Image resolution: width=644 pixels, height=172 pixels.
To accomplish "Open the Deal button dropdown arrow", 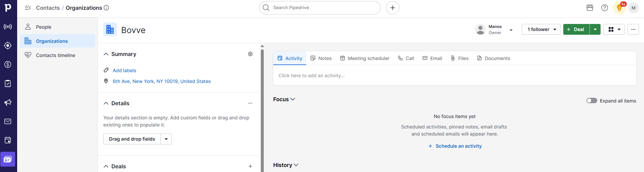I will (x=595, y=29).
